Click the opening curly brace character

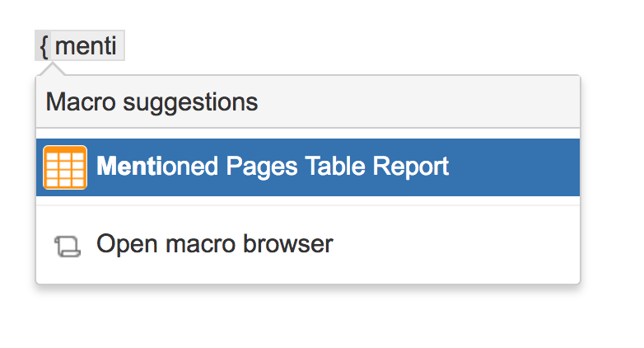point(44,46)
